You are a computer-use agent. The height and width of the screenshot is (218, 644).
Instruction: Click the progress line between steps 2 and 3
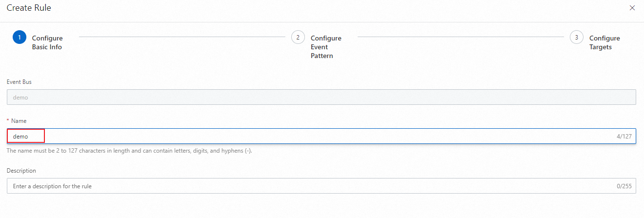coord(461,37)
